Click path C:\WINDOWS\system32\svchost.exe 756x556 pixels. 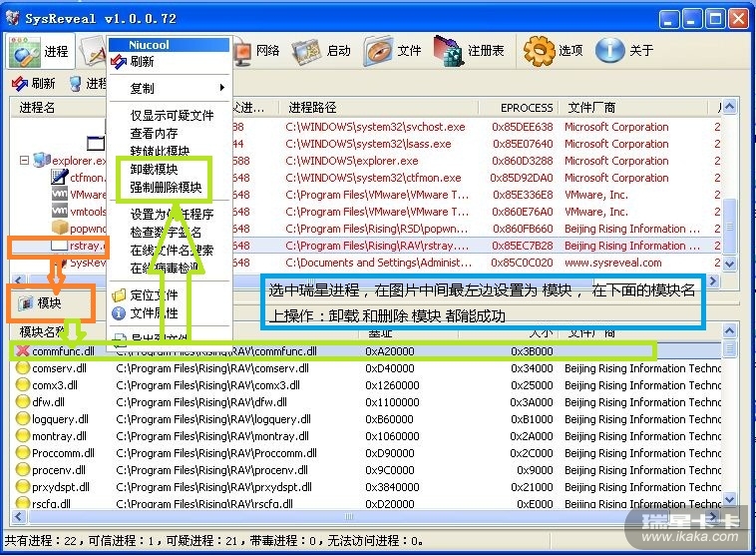click(x=375, y=127)
